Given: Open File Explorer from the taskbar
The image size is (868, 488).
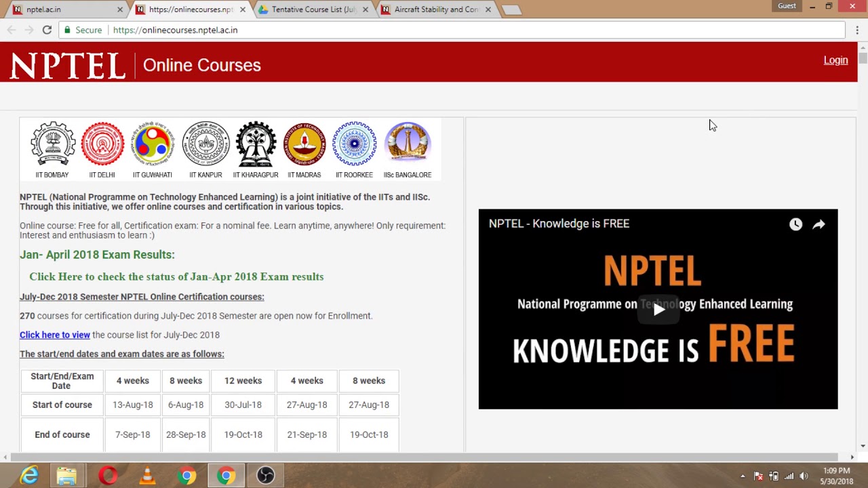Looking at the screenshot, I should coord(66,476).
